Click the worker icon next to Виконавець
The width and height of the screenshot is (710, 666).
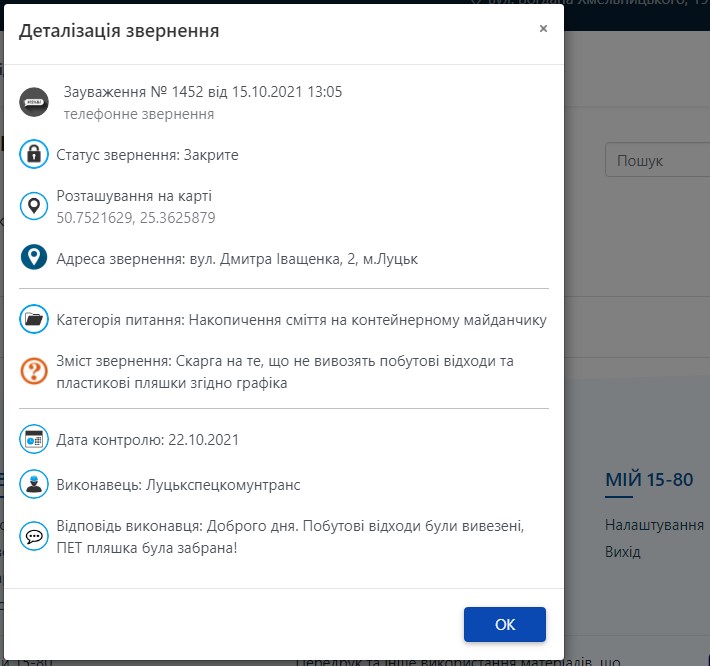tap(35, 484)
